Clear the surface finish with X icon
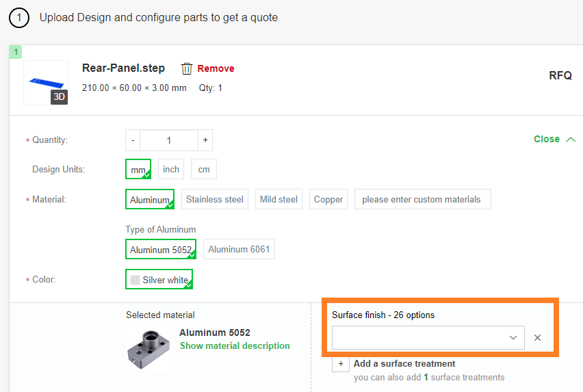Image resolution: width=583 pixels, height=392 pixels. pos(537,338)
